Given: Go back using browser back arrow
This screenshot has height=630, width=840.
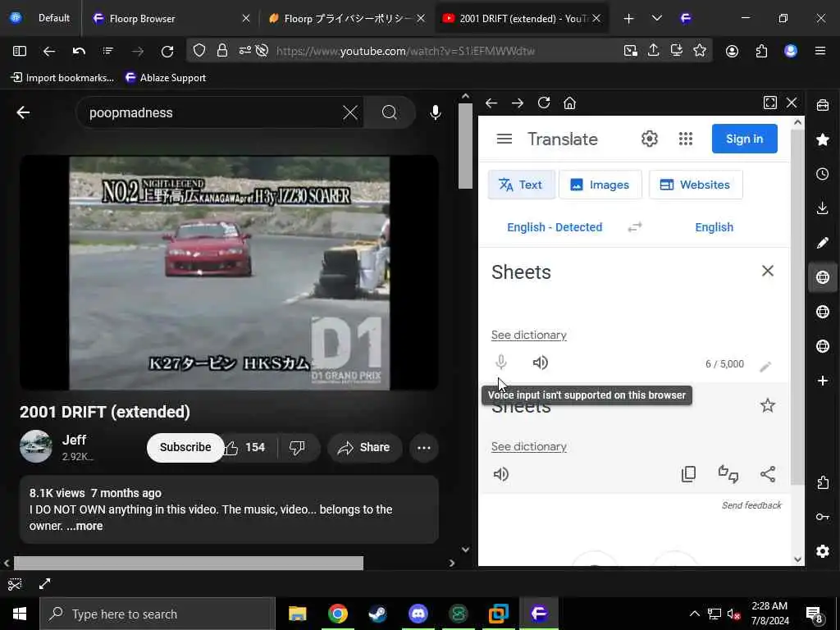Looking at the screenshot, I should (x=49, y=51).
